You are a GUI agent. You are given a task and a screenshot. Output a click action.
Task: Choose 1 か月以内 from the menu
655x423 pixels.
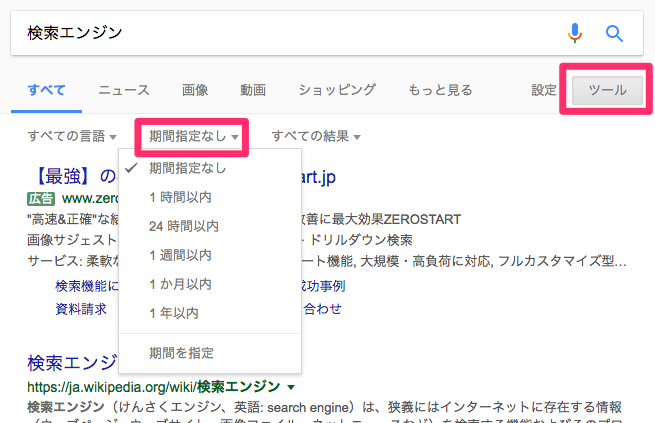coord(210,284)
